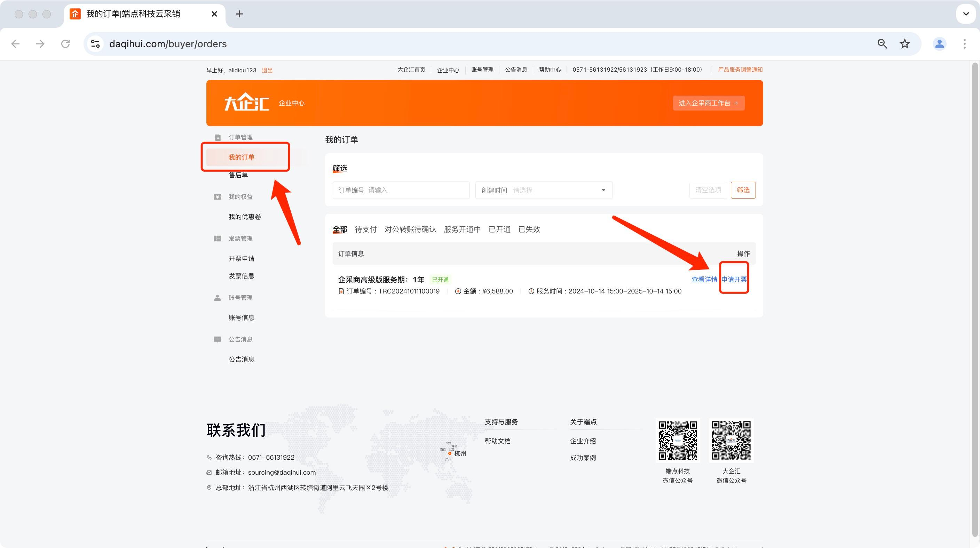980x548 pixels.
Task: Open 账号信息 in the sidebar
Action: [242, 318]
